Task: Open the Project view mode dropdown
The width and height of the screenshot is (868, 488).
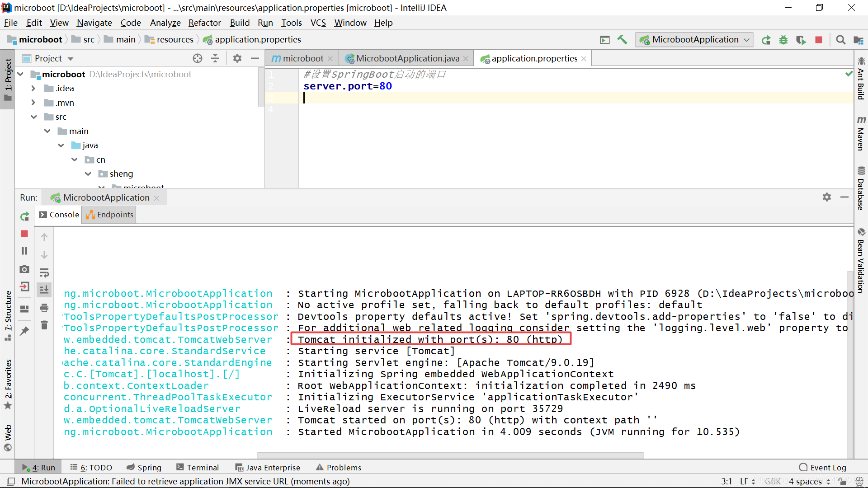Action: 71,59
